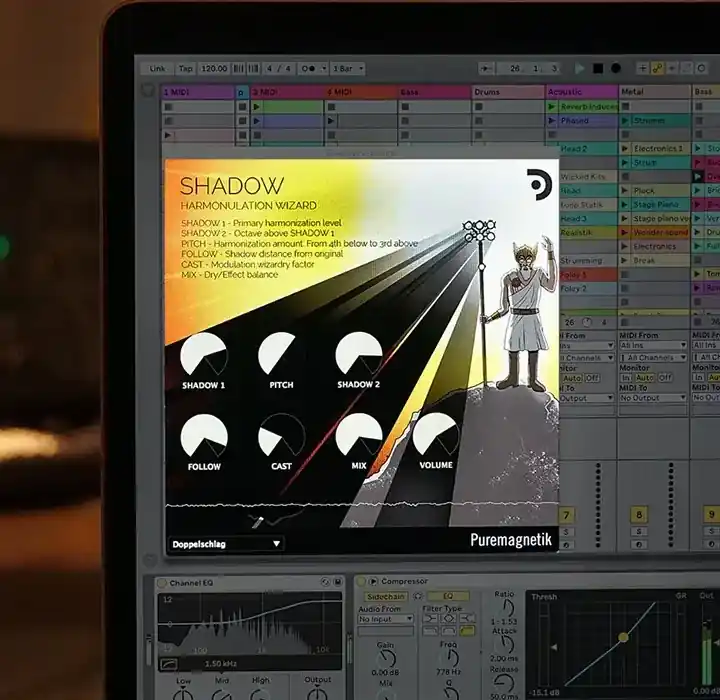The height and width of the screenshot is (700, 720).
Task: Start playback with the transport Play button
Action: 579,68
